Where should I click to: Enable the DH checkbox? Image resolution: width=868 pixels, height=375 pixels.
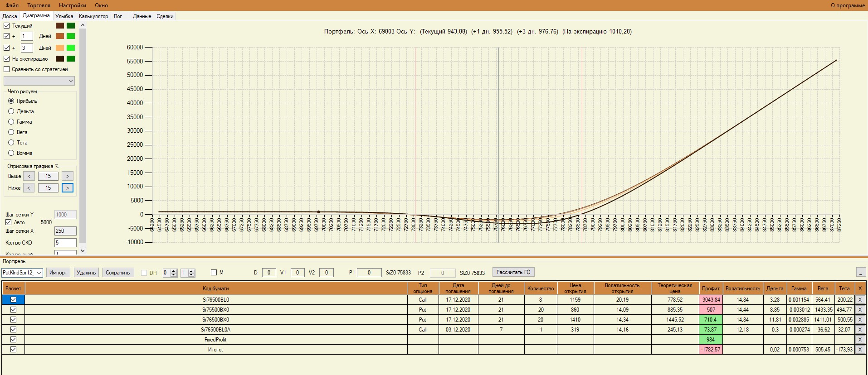[x=144, y=273]
